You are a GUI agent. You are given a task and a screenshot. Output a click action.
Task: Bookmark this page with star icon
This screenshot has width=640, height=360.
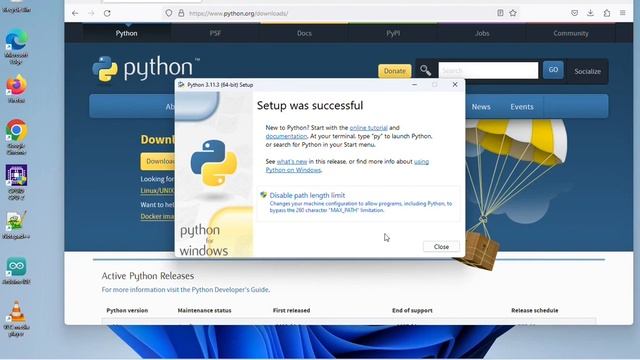pyautogui.click(x=513, y=13)
